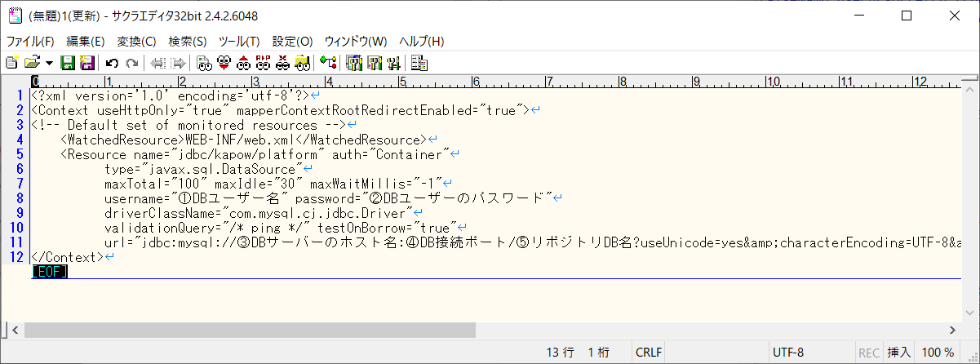Screen dimensions: 980x364
Task: Click the horizontal scrollbar right arrow
Action: [x=952, y=330]
